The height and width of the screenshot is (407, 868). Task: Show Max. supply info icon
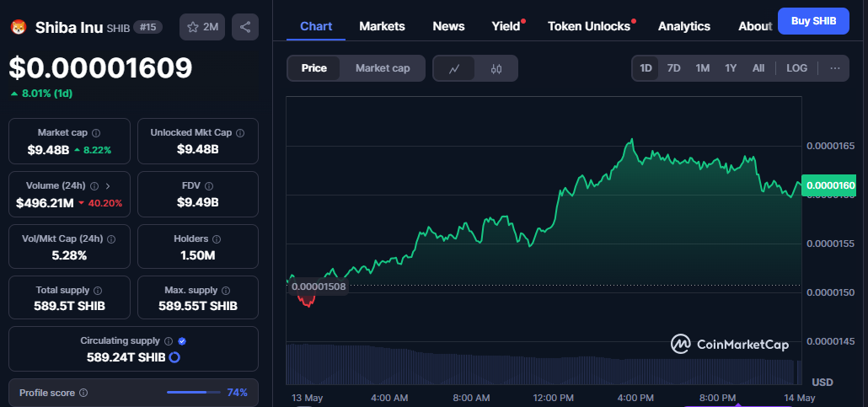[227, 290]
